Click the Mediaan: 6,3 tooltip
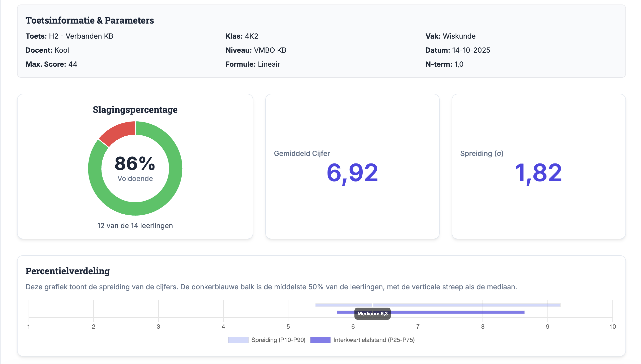The image size is (641, 364). (372, 314)
